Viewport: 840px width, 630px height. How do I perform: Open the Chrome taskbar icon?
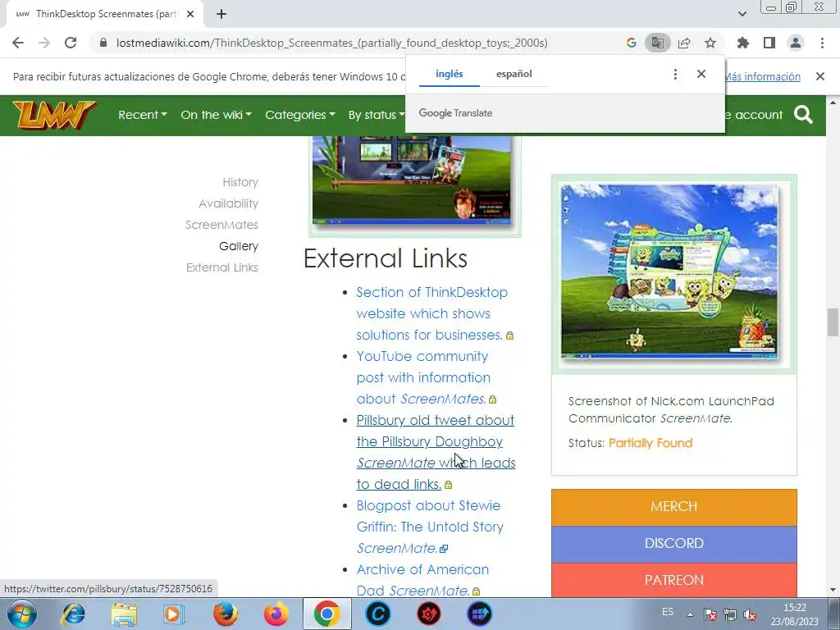click(326, 614)
